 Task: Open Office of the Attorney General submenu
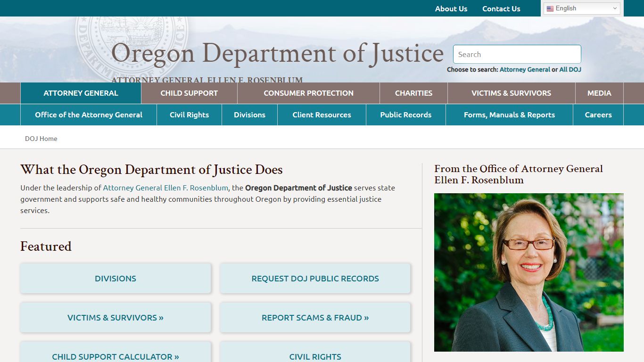89,115
